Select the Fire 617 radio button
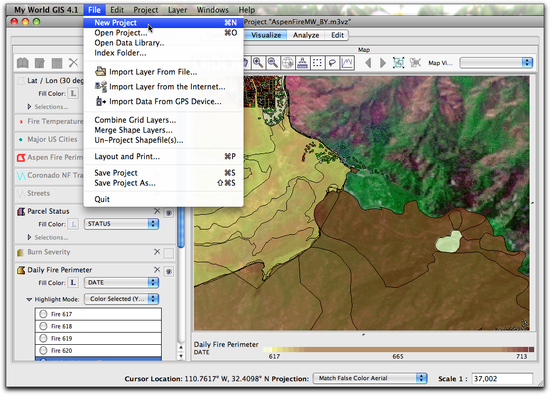550x395 pixels. pyautogui.click(x=43, y=314)
